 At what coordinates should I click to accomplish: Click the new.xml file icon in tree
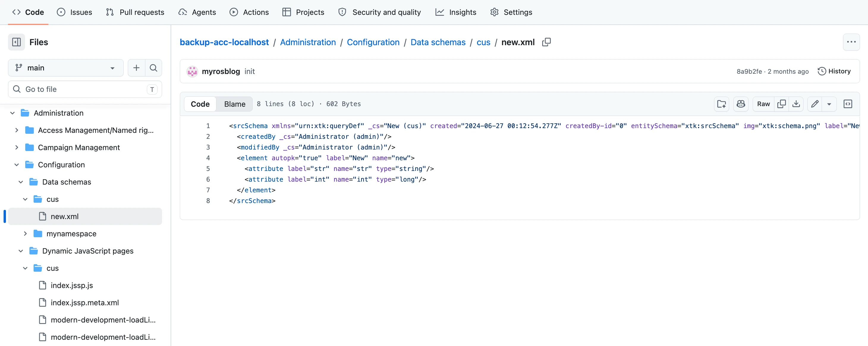click(x=43, y=216)
